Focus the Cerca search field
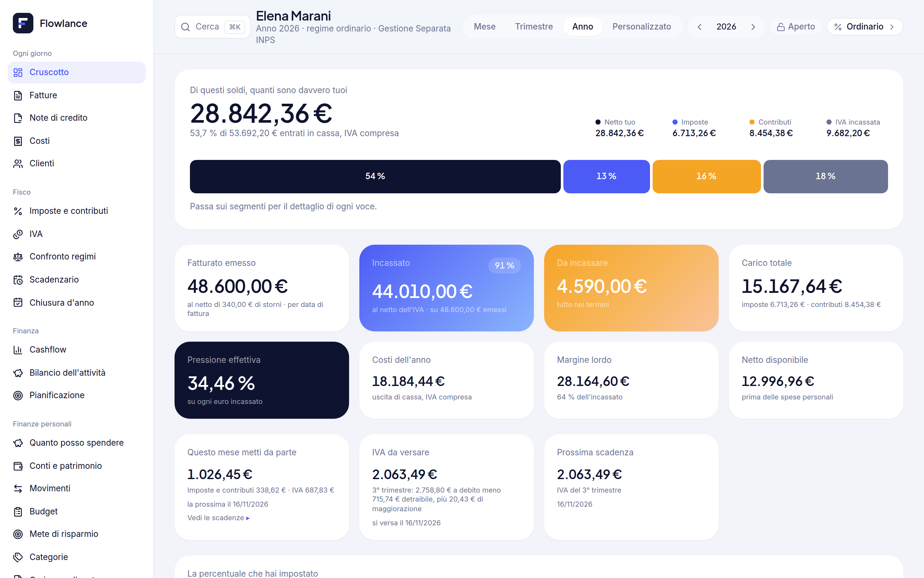Viewport: 924px width, 578px height. [x=213, y=27]
